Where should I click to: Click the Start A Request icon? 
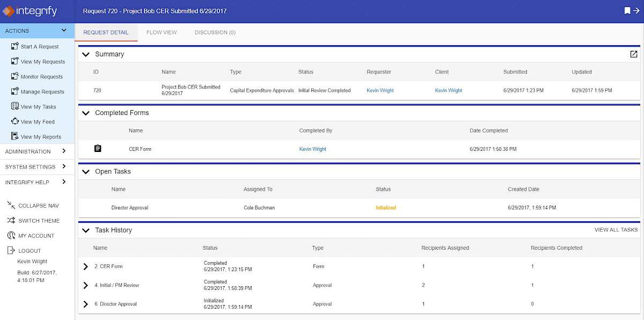click(x=15, y=46)
